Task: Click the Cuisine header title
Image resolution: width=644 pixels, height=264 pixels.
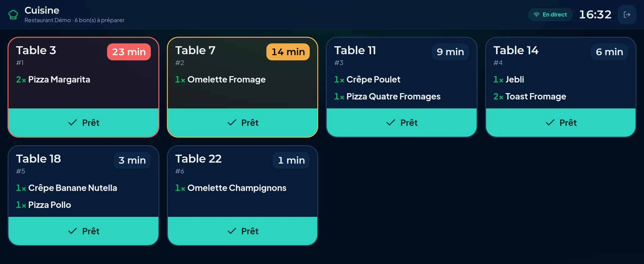Action: click(x=42, y=10)
